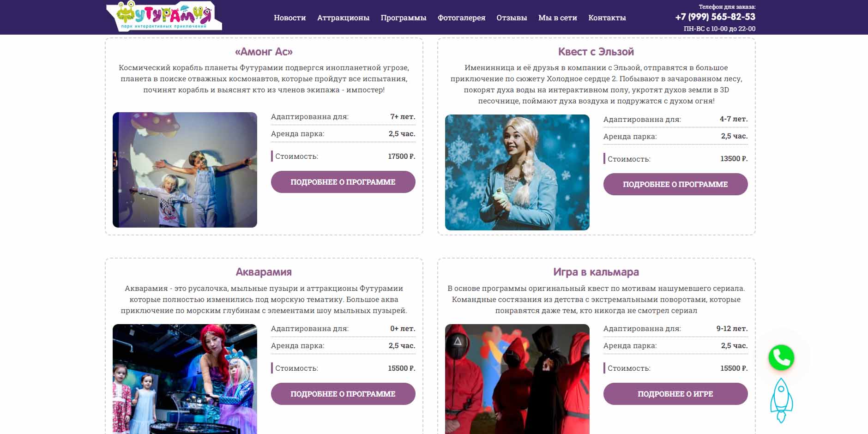
Task: Open the Программы menu item
Action: pyautogui.click(x=404, y=18)
